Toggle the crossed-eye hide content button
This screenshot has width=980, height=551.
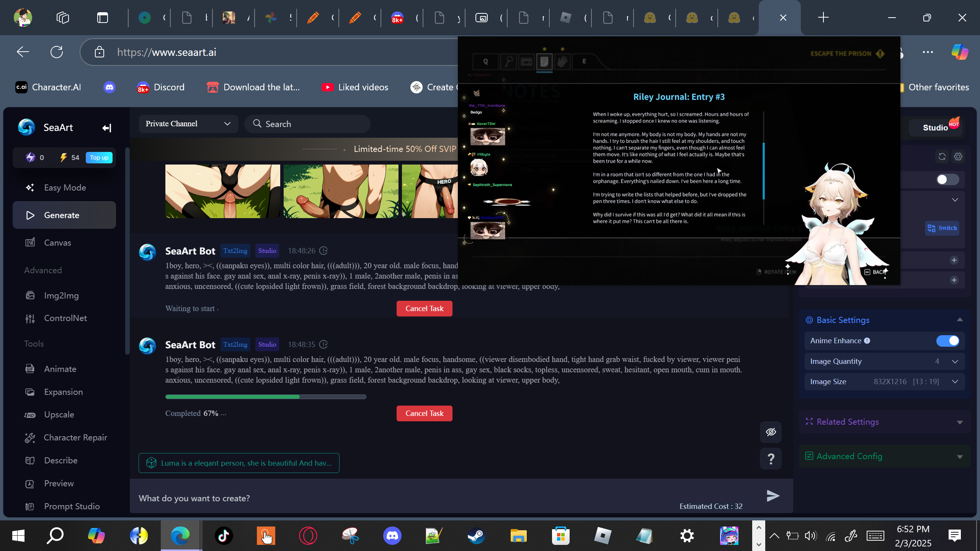[771, 432]
